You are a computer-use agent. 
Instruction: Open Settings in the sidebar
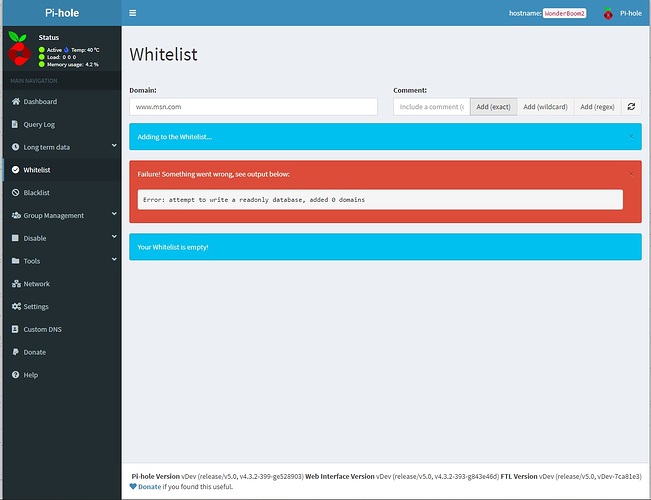coord(36,307)
